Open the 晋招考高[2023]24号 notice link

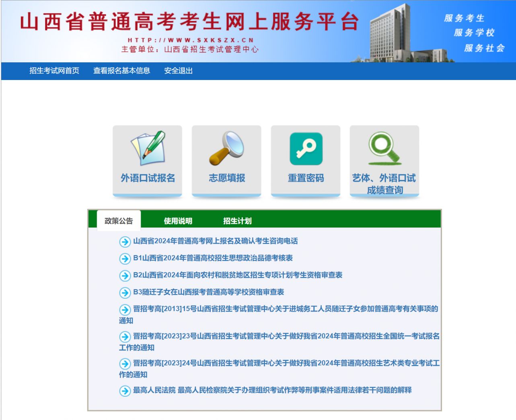pos(279,369)
